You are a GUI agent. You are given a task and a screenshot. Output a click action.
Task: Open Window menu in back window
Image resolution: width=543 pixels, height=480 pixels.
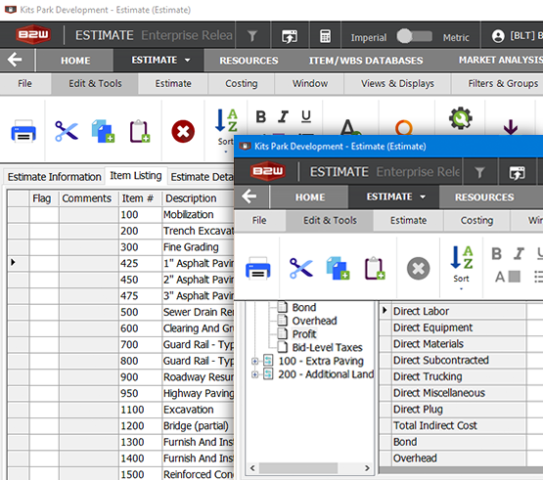coord(310,83)
